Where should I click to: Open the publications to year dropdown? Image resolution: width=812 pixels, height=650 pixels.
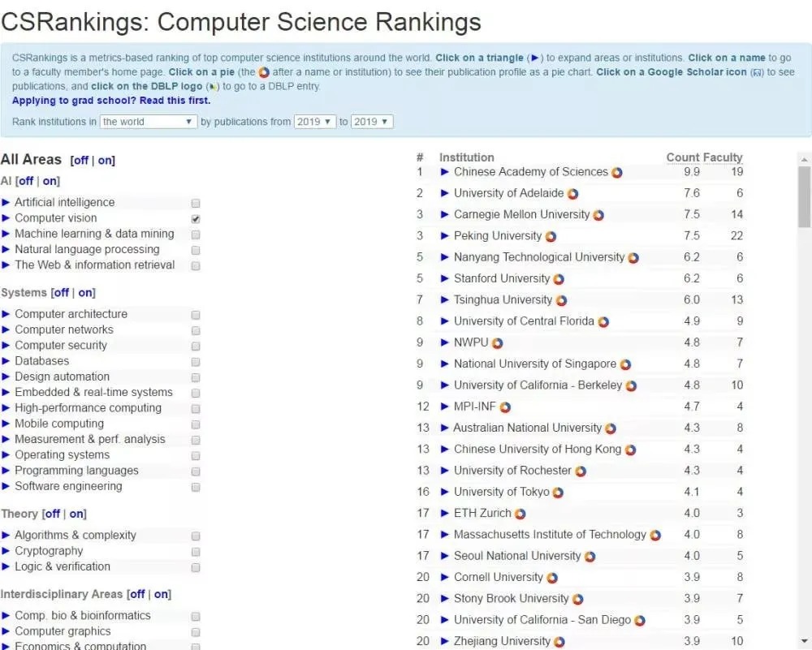[372, 122]
